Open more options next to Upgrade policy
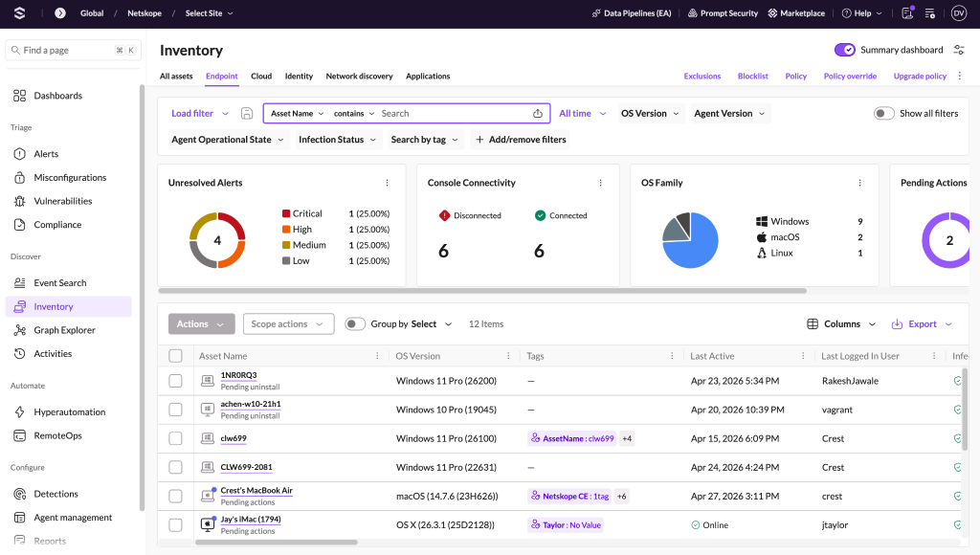The width and height of the screenshot is (980, 555). point(959,76)
